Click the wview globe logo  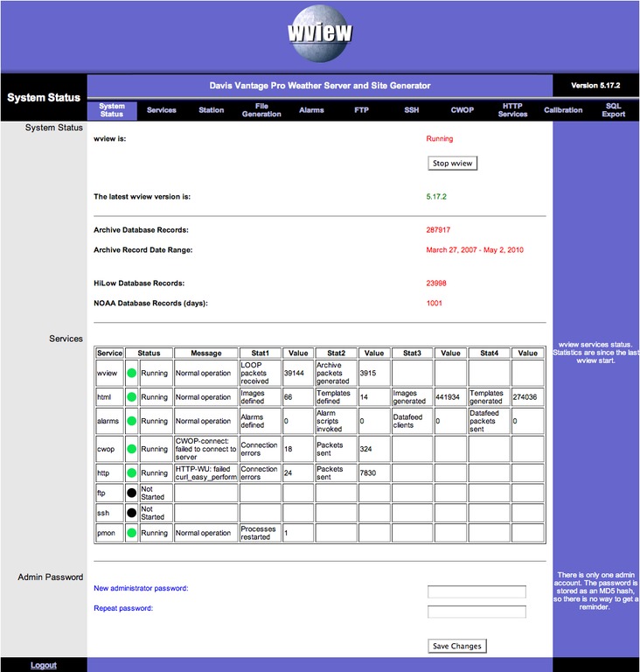(319, 36)
